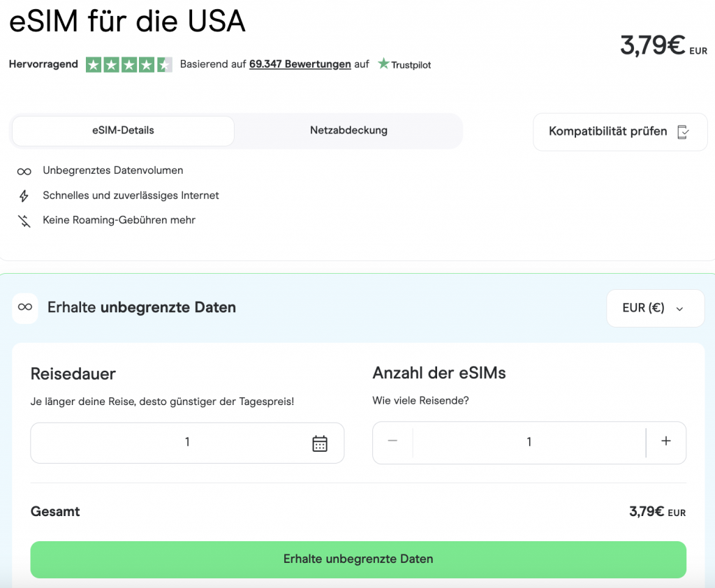The width and height of the screenshot is (715, 588).
Task: Decrease eSIM count with the minus button
Action: (x=392, y=442)
